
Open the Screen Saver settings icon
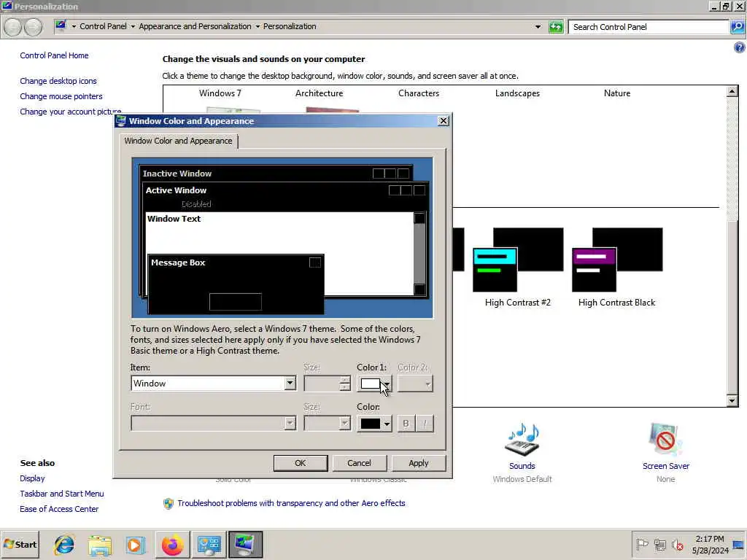tap(665, 440)
